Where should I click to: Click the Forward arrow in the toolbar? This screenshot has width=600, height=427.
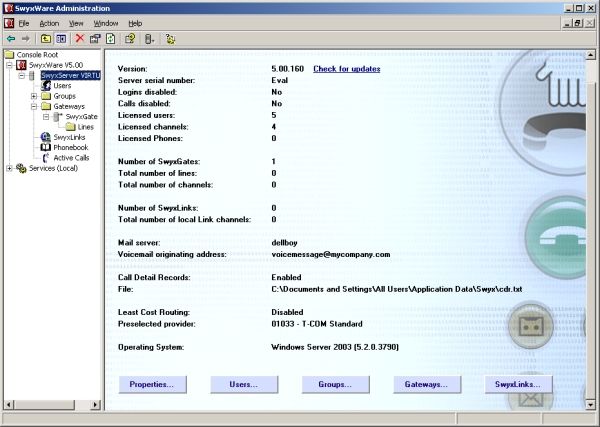[25, 39]
